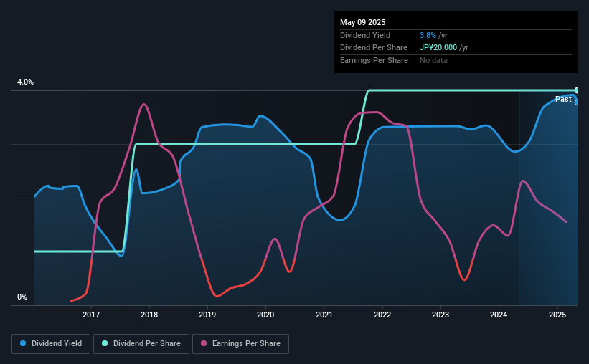This screenshot has height=364, width=589.
Task: Click the 0% y-axis label
Action: 22,297
